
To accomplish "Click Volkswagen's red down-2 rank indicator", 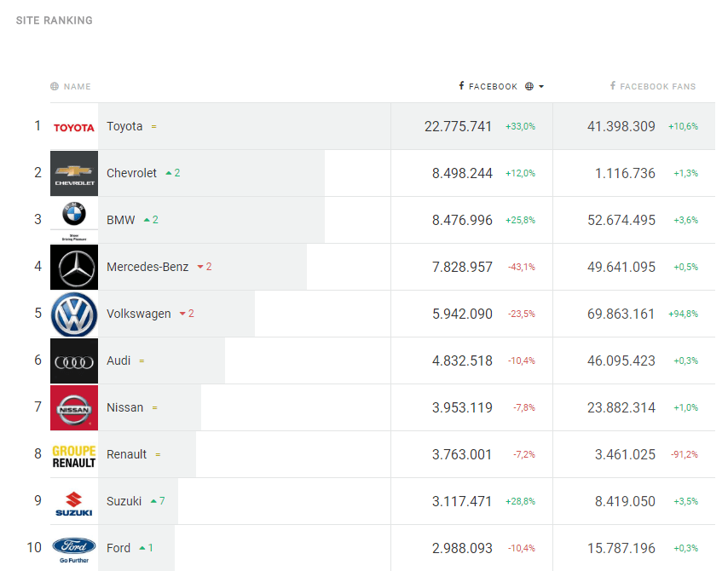I will click(x=187, y=314).
